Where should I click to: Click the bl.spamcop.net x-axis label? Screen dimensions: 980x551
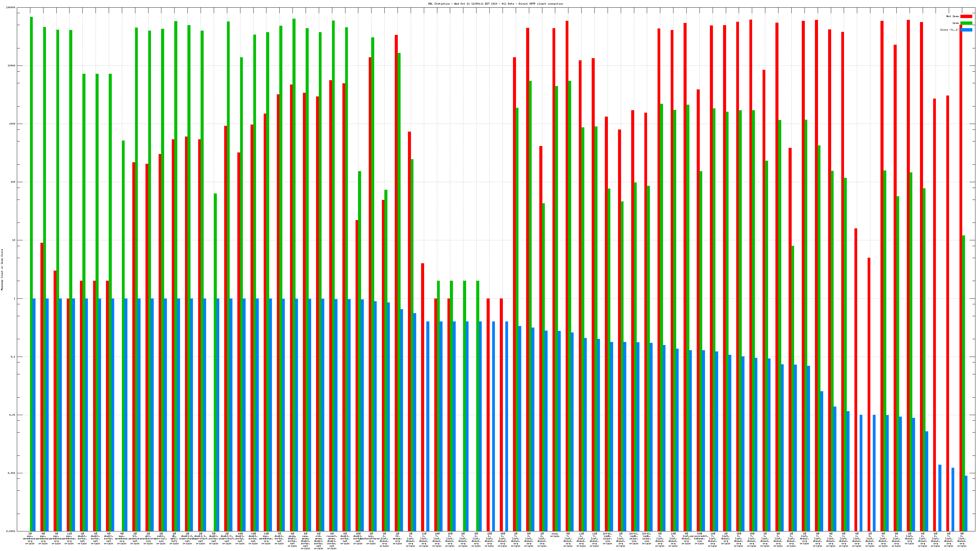tap(135, 538)
